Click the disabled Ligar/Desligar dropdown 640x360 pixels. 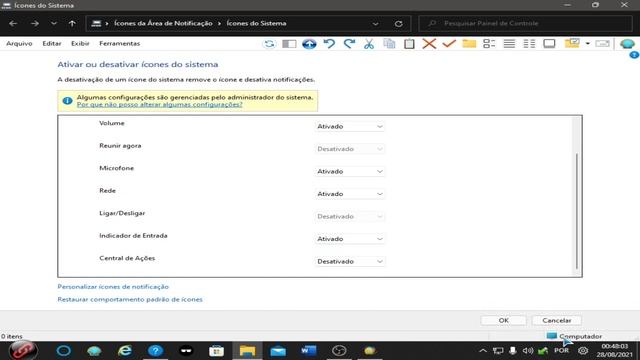(350, 216)
